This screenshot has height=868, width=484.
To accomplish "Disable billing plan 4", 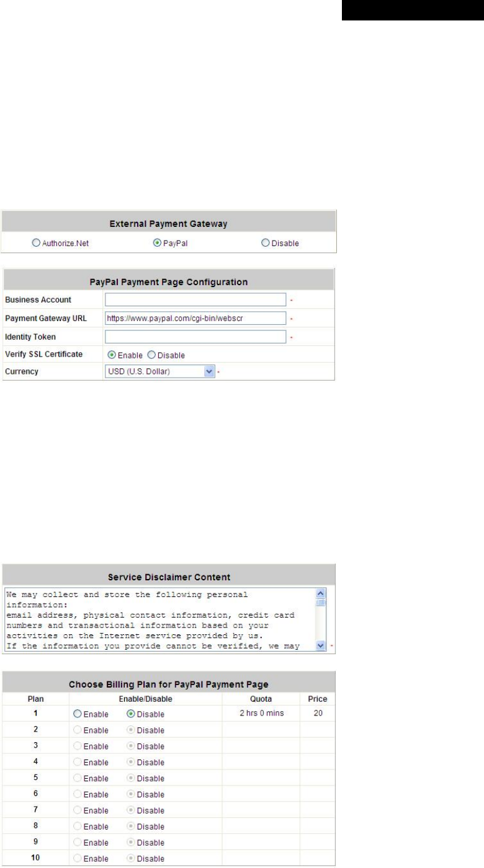I will (x=131, y=762).
